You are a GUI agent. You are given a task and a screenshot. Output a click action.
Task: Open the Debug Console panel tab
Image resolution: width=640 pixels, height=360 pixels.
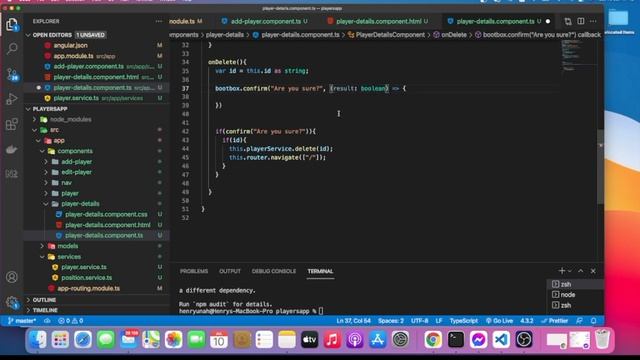click(274, 271)
